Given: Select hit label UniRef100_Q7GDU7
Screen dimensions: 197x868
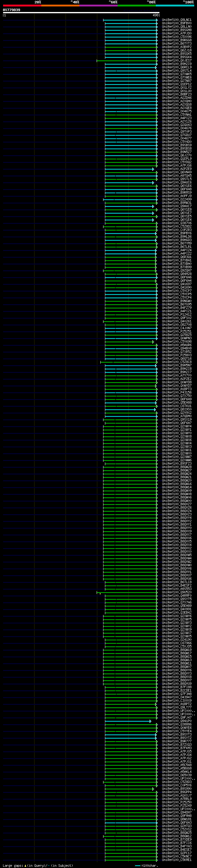Looking at the screenshot, I should coord(176,135).
